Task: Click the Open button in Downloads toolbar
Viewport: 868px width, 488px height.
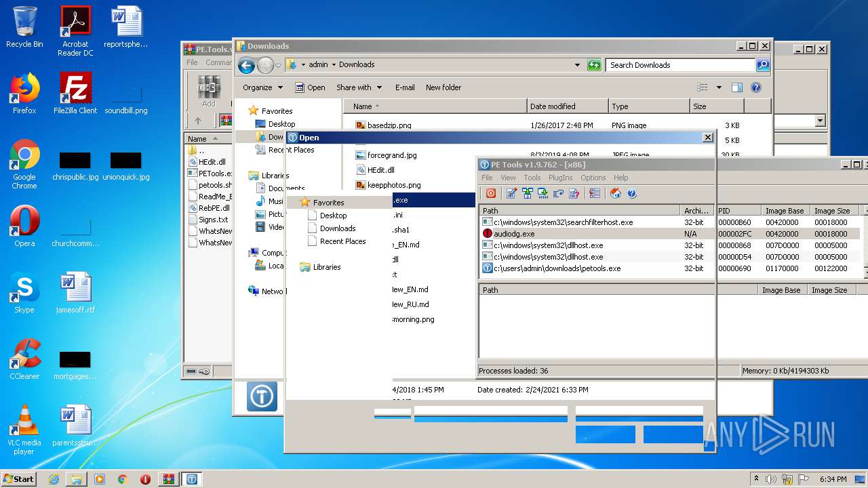Action: tap(310, 87)
